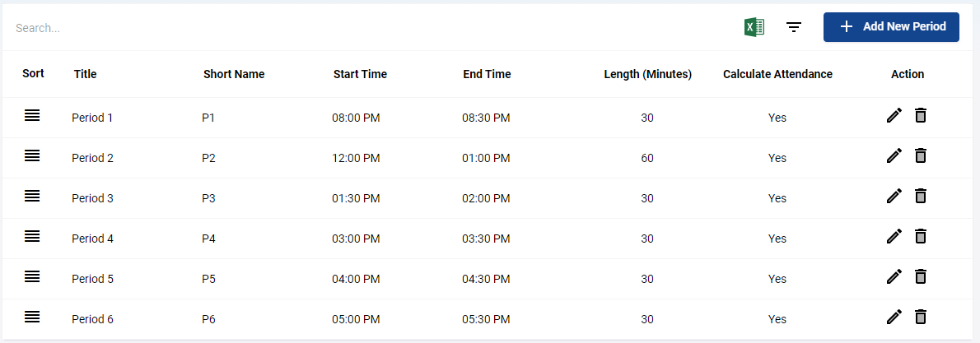Edit Period 1 with the pencil icon

click(894, 116)
